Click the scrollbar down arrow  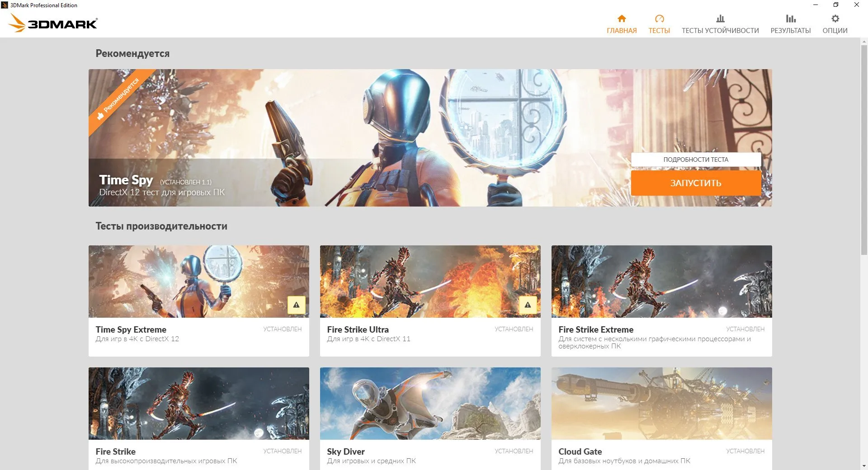(864, 466)
